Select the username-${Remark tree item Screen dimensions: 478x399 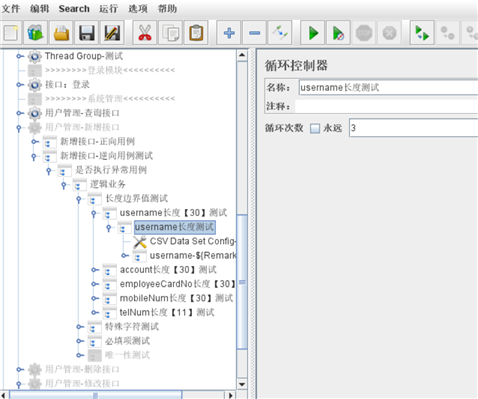(193, 256)
